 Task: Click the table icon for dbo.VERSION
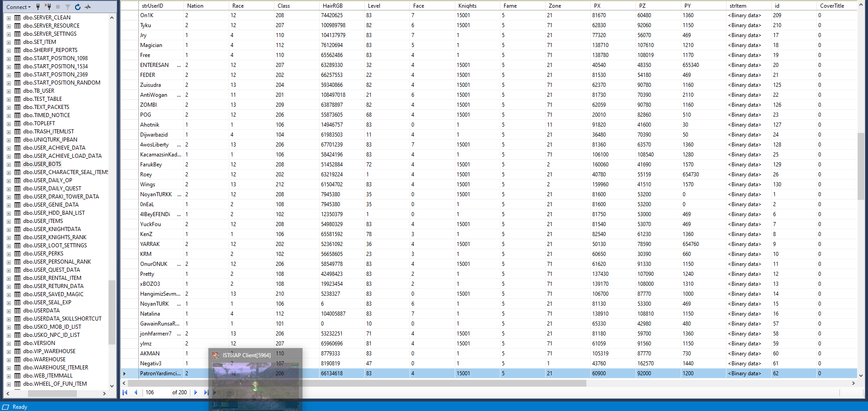[x=18, y=343]
